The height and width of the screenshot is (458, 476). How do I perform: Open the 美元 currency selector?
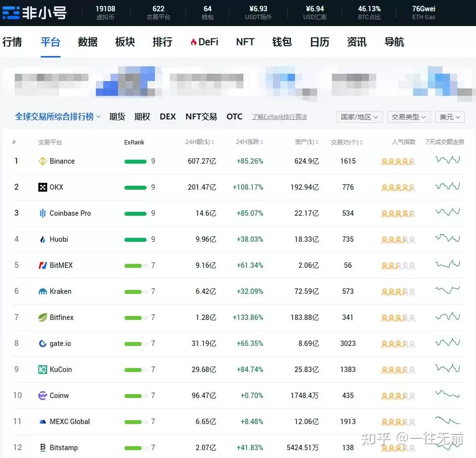click(x=449, y=117)
